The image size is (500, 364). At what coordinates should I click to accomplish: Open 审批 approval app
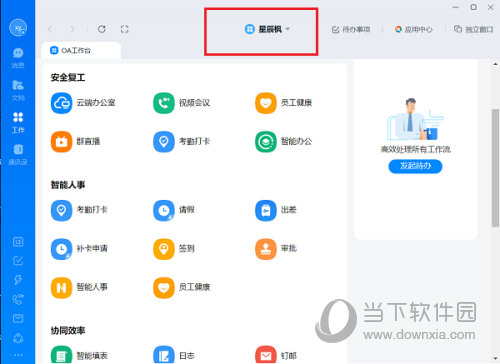point(276,249)
